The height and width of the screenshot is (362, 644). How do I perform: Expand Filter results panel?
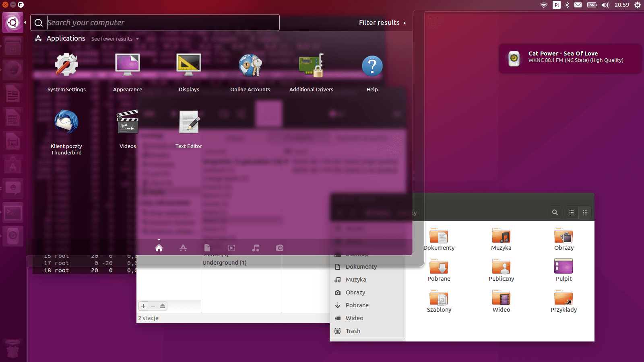coord(382,23)
